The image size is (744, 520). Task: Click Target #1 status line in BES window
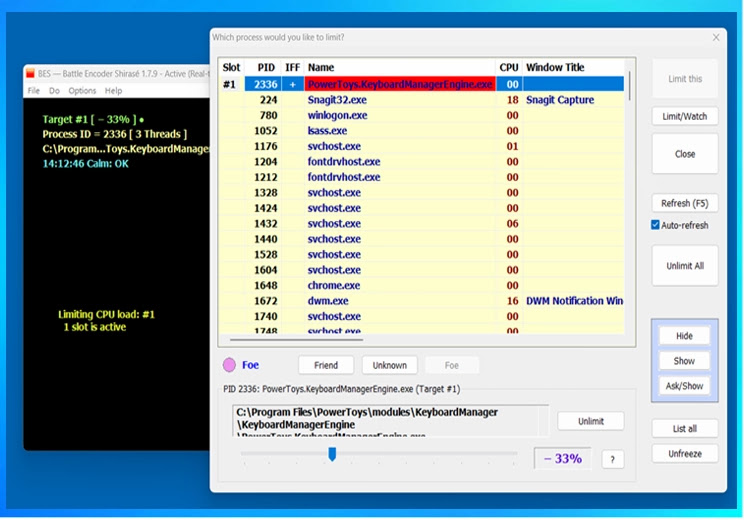93,120
